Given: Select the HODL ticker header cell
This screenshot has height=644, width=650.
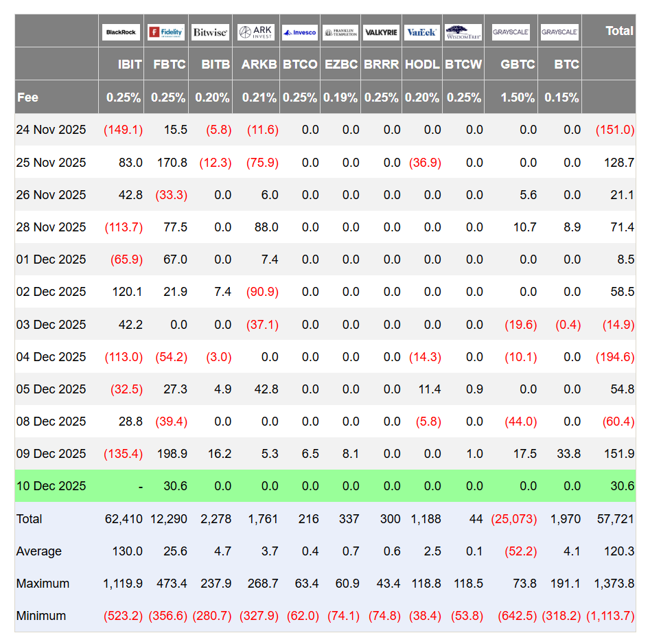Looking at the screenshot, I should [x=422, y=64].
